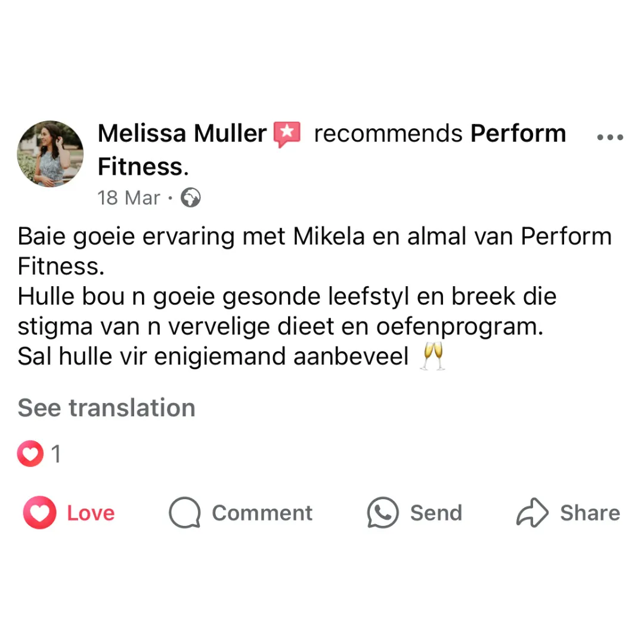Click the Share label
The width and height of the screenshot is (644, 644).
590,513
